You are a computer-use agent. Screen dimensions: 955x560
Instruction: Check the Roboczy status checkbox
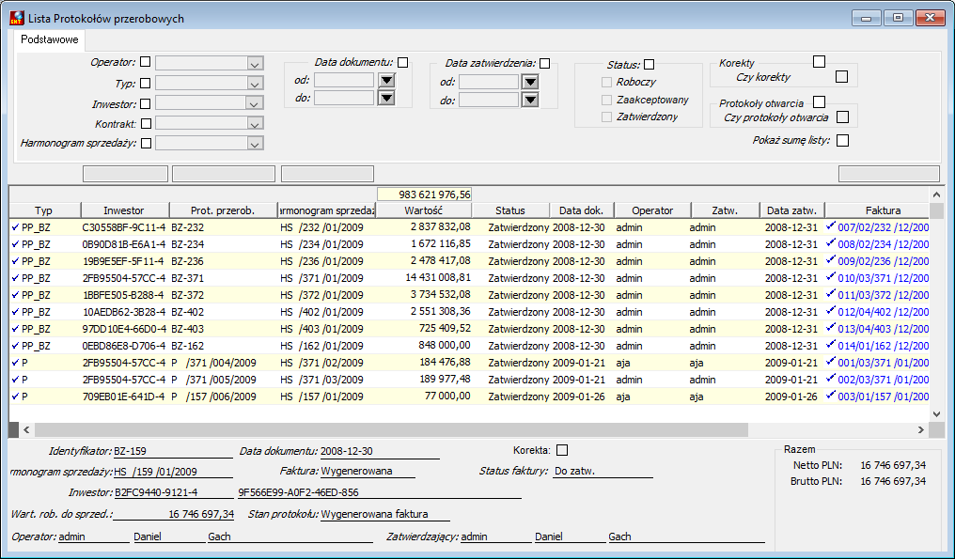[606, 82]
